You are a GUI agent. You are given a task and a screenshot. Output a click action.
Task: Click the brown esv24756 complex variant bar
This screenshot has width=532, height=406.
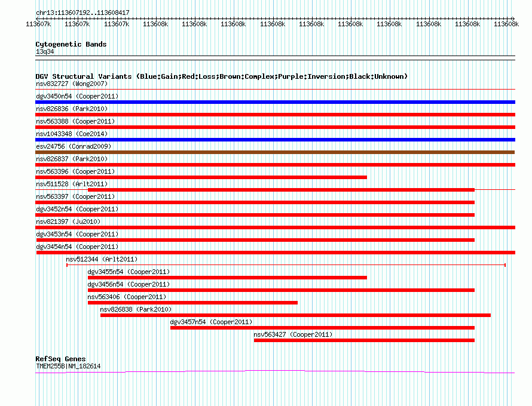(x=275, y=152)
